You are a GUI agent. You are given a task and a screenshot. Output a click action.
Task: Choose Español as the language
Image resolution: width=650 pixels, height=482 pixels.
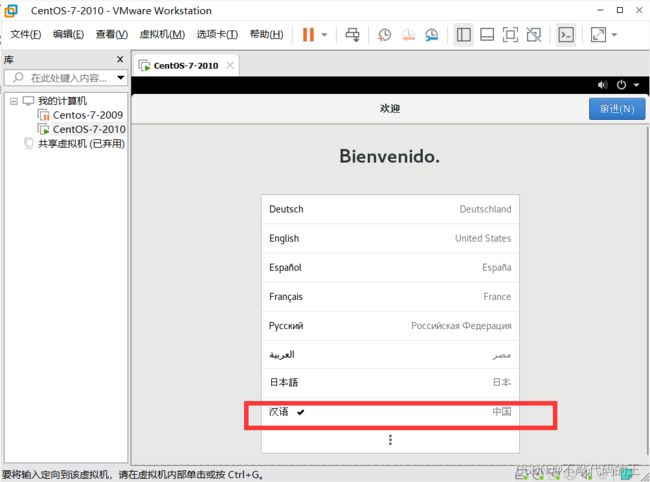pyautogui.click(x=390, y=267)
